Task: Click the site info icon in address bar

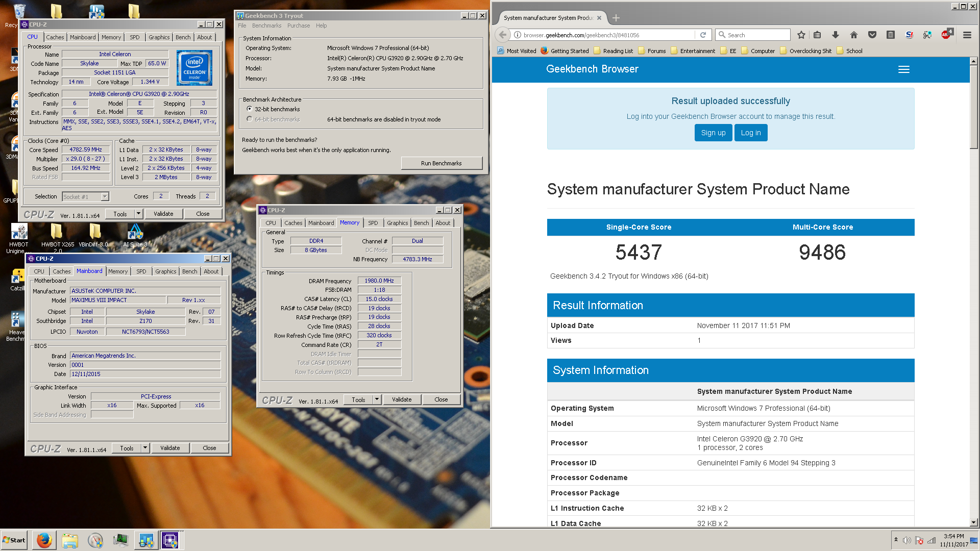Action: (x=517, y=35)
